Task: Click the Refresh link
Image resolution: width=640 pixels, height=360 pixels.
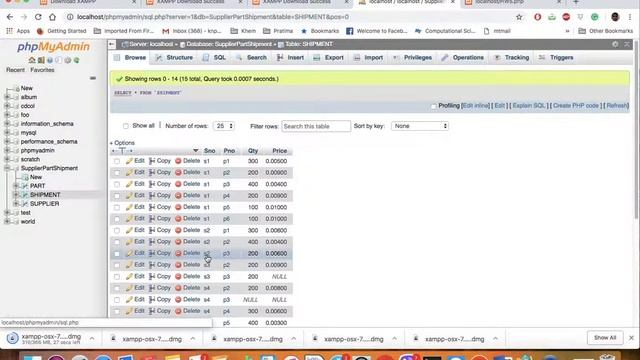Action: click(x=616, y=106)
